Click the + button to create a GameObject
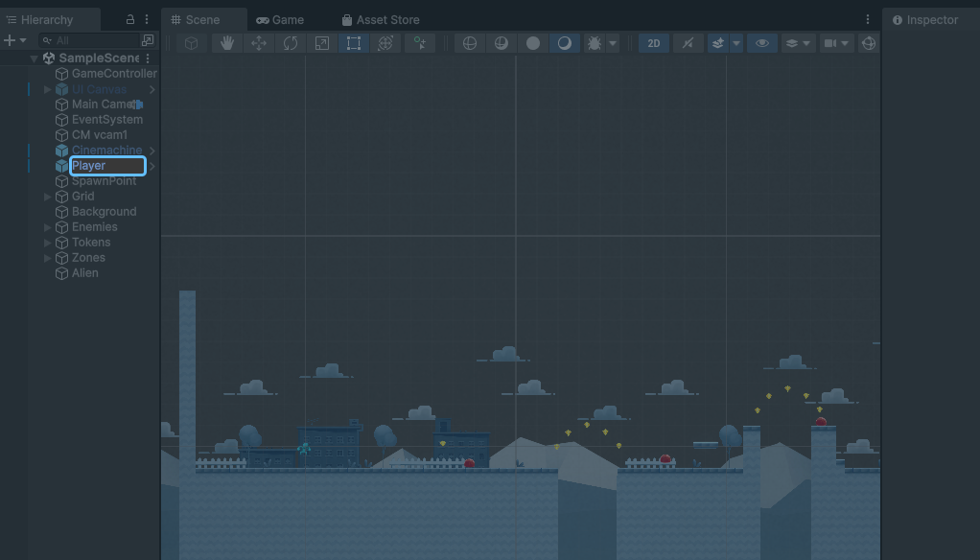The image size is (980, 560). [x=10, y=39]
